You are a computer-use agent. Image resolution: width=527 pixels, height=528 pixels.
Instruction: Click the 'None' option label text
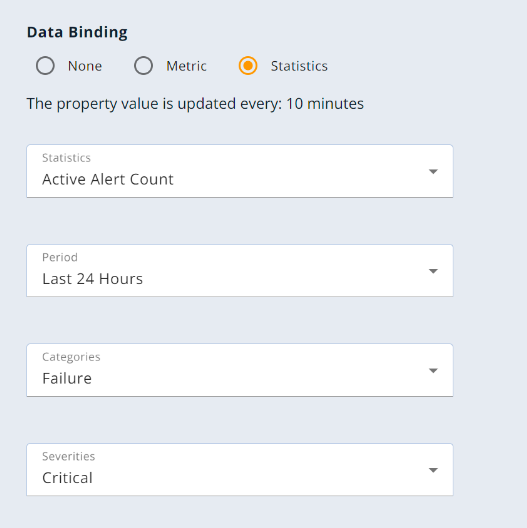85,66
